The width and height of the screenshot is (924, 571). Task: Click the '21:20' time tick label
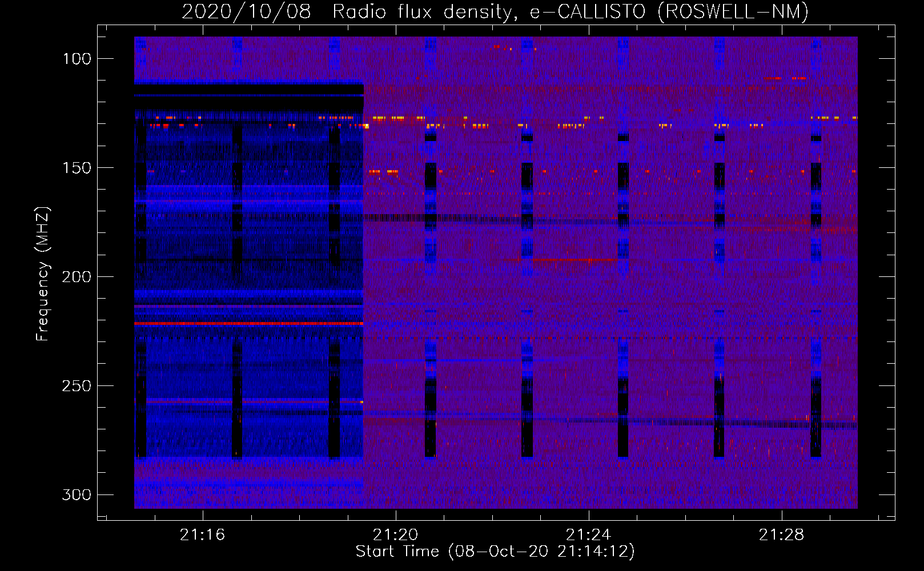(395, 535)
